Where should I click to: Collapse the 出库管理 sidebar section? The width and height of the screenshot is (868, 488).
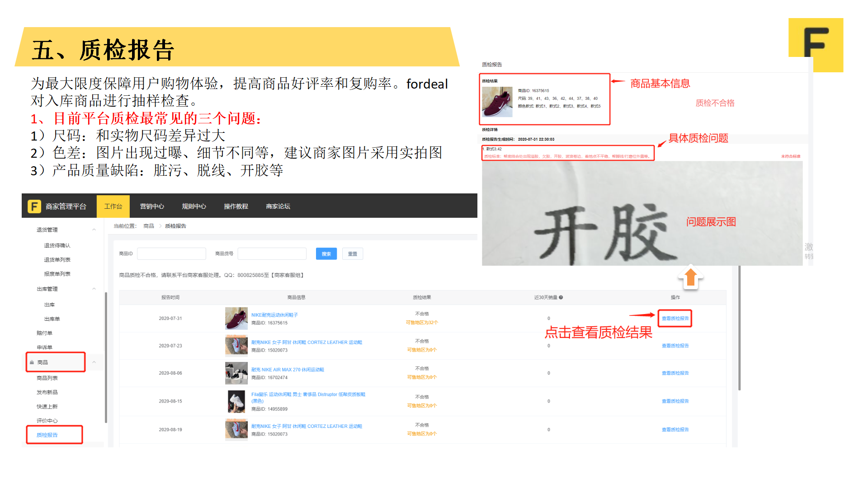pos(94,289)
